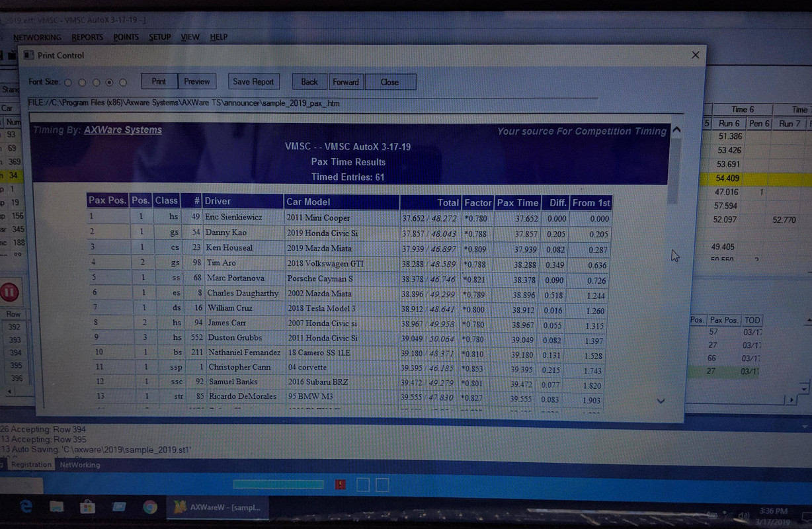The width and height of the screenshot is (812, 529).
Task: Click the TOD column header in main window
Action: point(752,319)
